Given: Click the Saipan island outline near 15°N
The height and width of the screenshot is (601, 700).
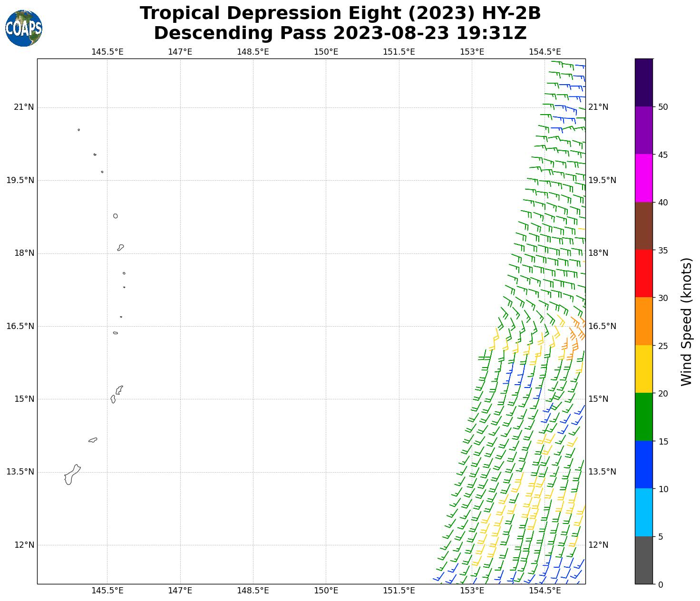Looking at the screenshot, I should click(119, 390).
